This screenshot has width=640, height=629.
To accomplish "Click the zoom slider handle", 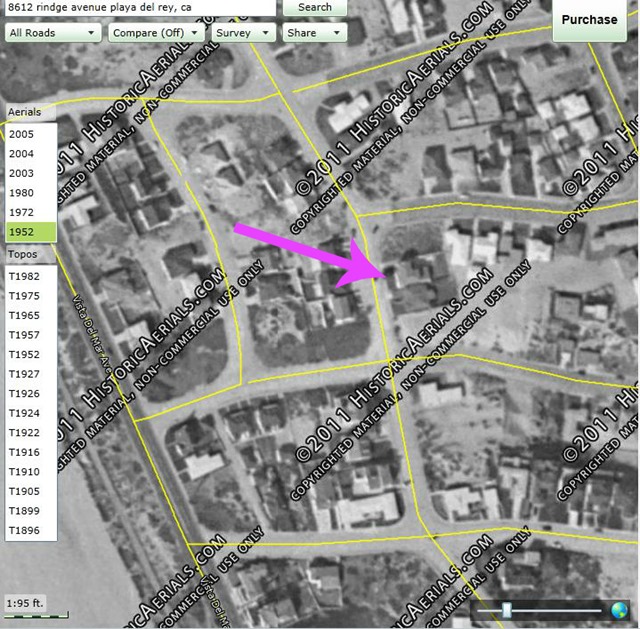I will (507, 610).
